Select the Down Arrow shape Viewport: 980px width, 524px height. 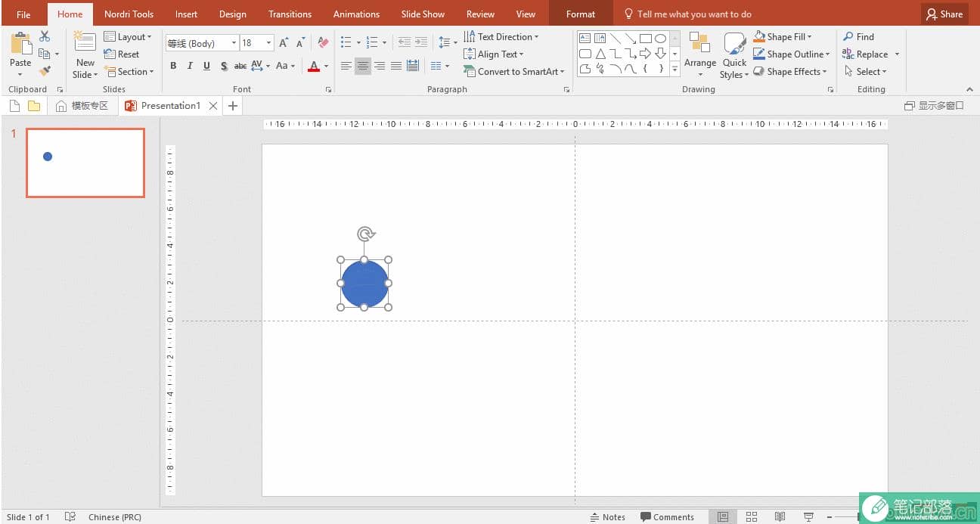click(660, 54)
